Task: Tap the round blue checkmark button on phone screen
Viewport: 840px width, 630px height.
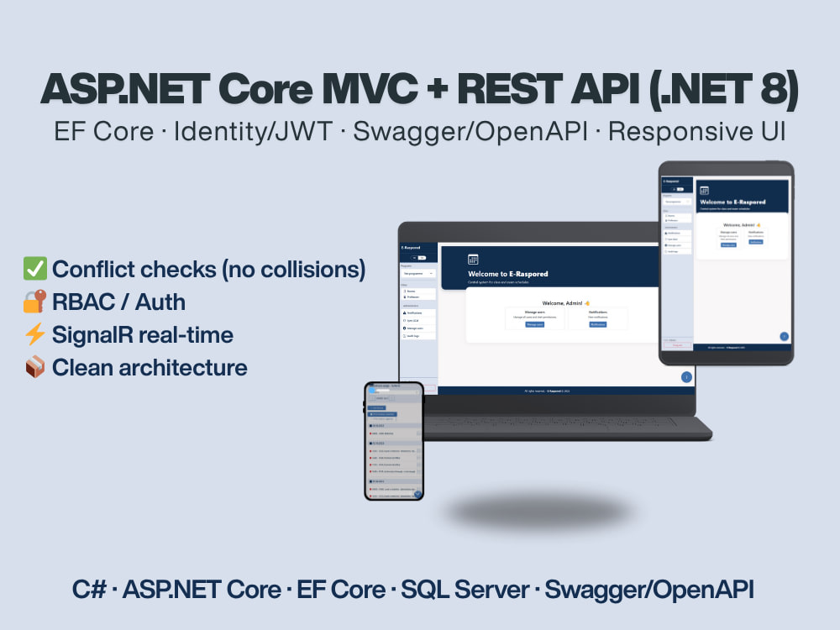Action: (417, 494)
